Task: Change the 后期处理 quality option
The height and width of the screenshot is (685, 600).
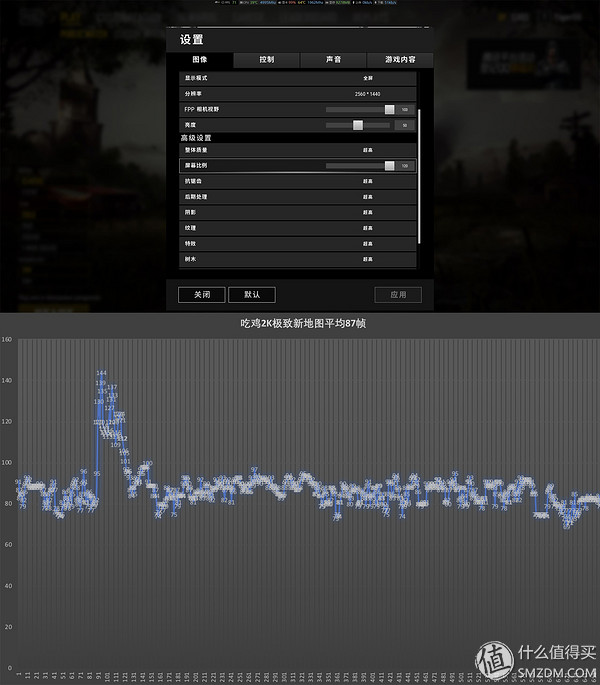Action: click(x=298, y=197)
